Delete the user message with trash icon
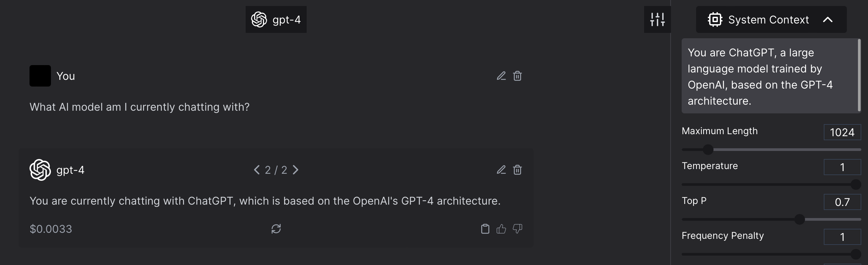This screenshot has height=265, width=868. coord(517,76)
